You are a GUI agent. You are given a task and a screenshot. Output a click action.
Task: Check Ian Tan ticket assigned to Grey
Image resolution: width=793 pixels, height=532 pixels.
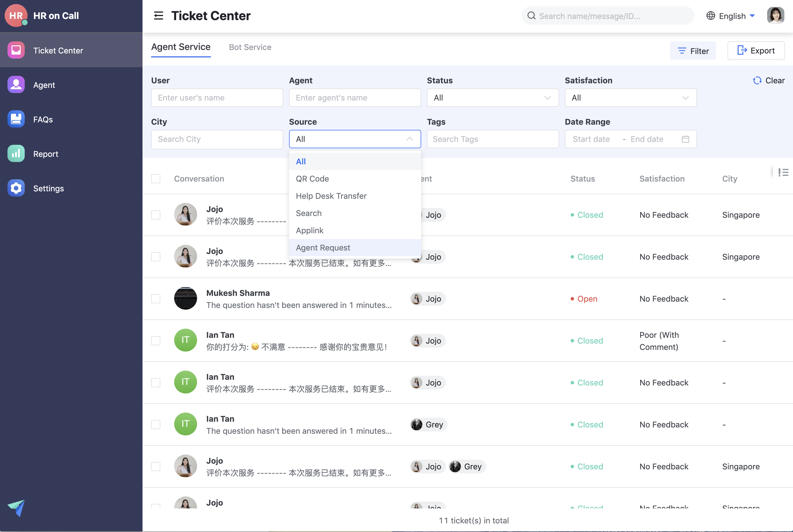[x=156, y=425]
